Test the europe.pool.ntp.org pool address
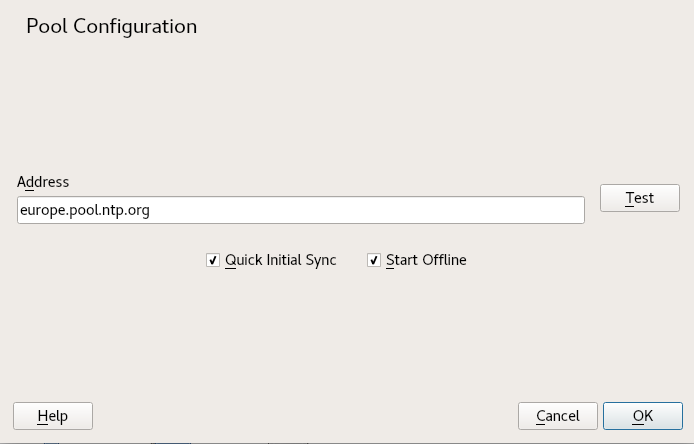This screenshot has width=694, height=444. [x=639, y=198]
